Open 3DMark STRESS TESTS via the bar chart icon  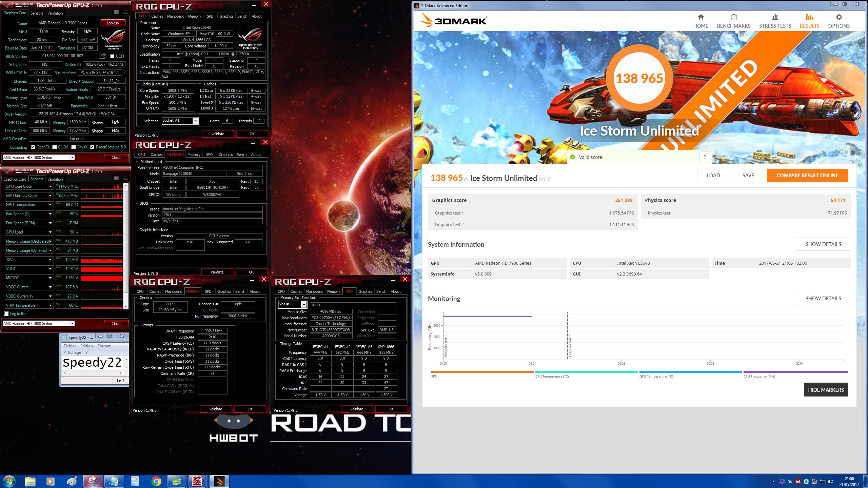tap(775, 17)
